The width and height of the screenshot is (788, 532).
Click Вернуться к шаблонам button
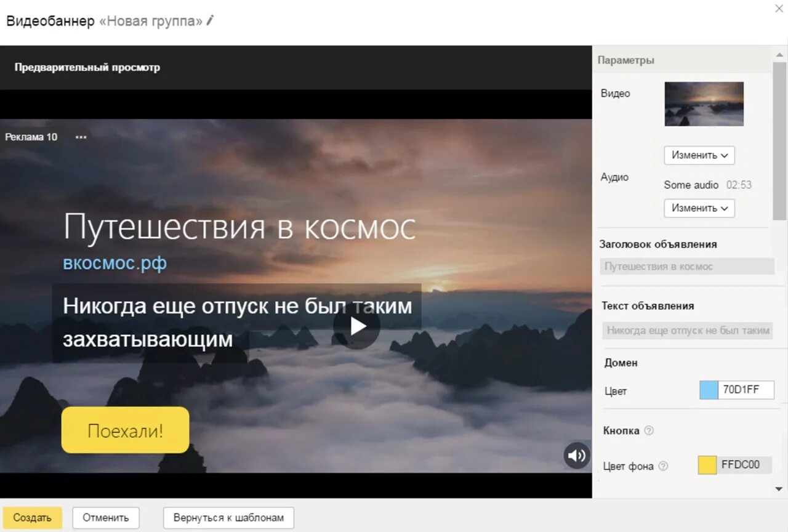pyautogui.click(x=228, y=518)
